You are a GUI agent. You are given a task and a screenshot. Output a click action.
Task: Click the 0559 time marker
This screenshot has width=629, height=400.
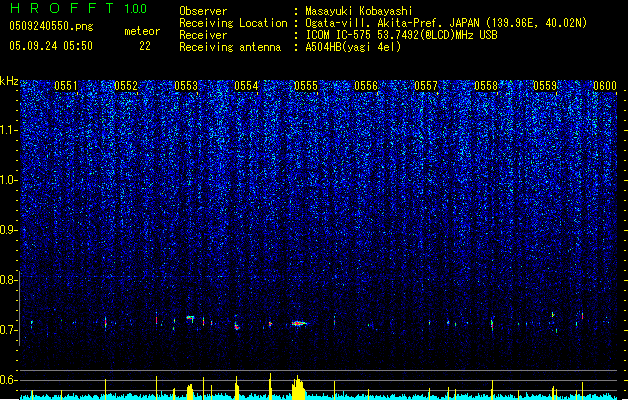pyautogui.click(x=545, y=86)
